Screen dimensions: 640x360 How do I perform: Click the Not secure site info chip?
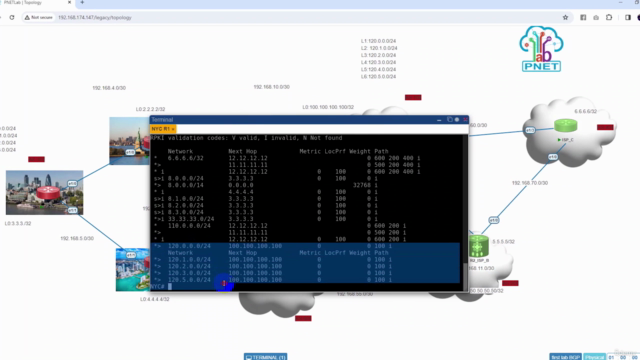point(39,18)
